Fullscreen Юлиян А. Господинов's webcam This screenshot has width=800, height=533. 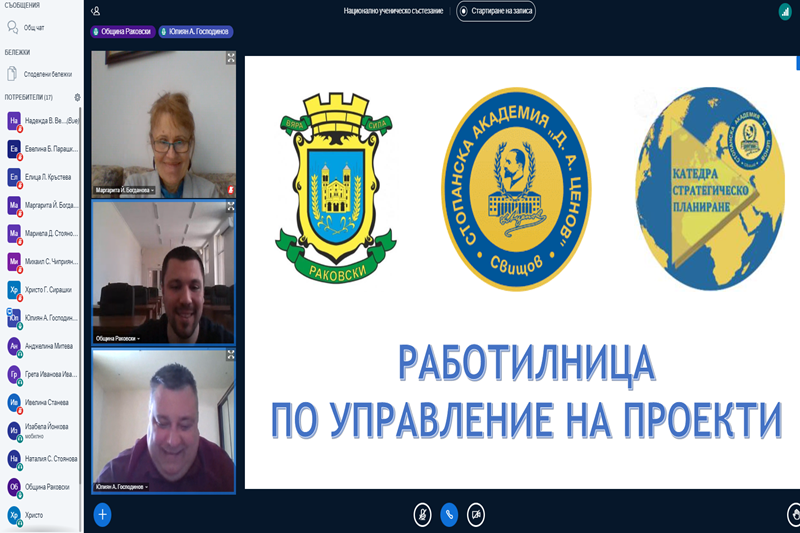(231, 354)
